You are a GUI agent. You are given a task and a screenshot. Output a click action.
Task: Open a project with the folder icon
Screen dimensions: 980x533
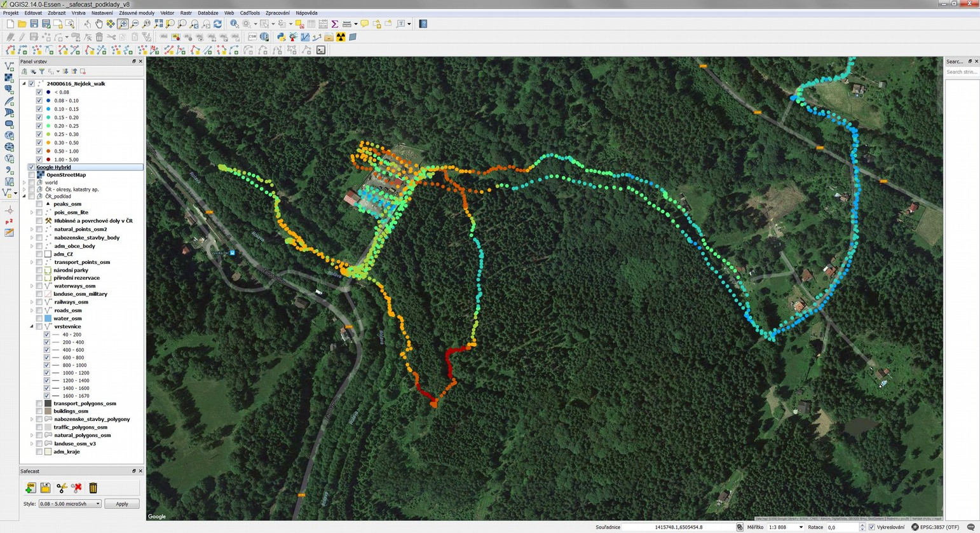point(22,24)
